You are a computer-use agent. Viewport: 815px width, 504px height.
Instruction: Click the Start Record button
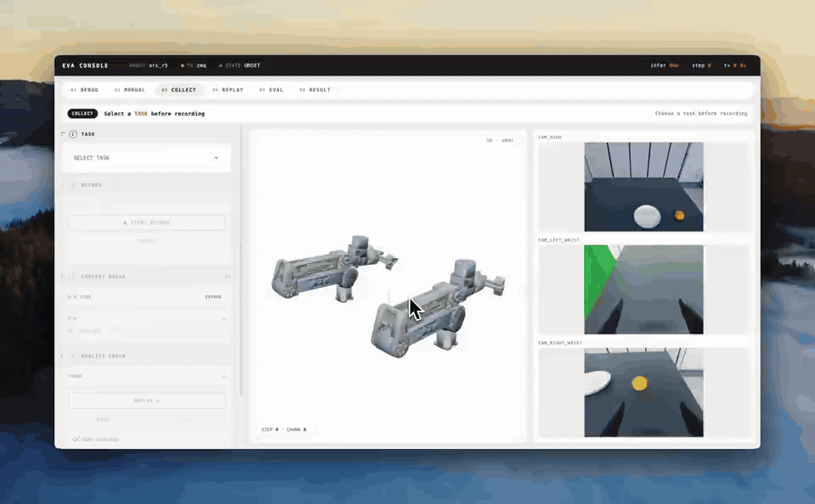[x=147, y=222]
